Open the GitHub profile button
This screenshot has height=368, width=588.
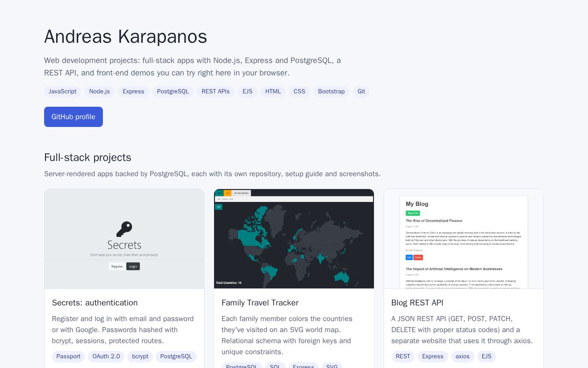click(73, 117)
